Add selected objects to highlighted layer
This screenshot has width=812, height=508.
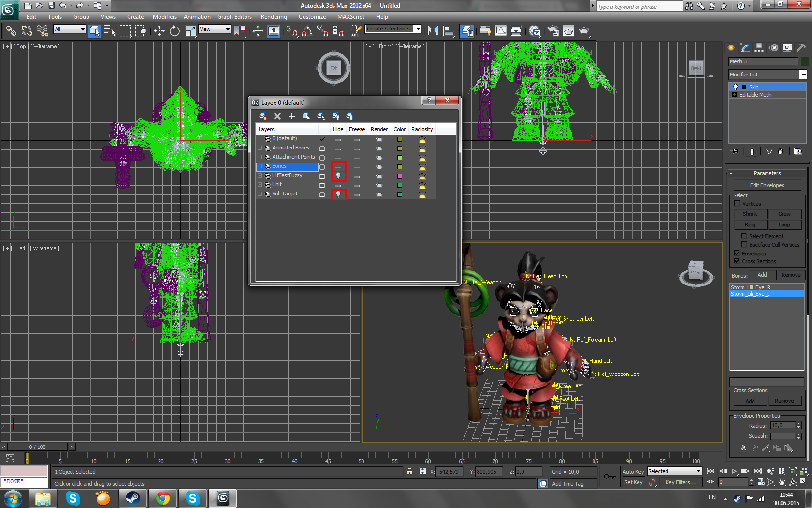(292, 116)
